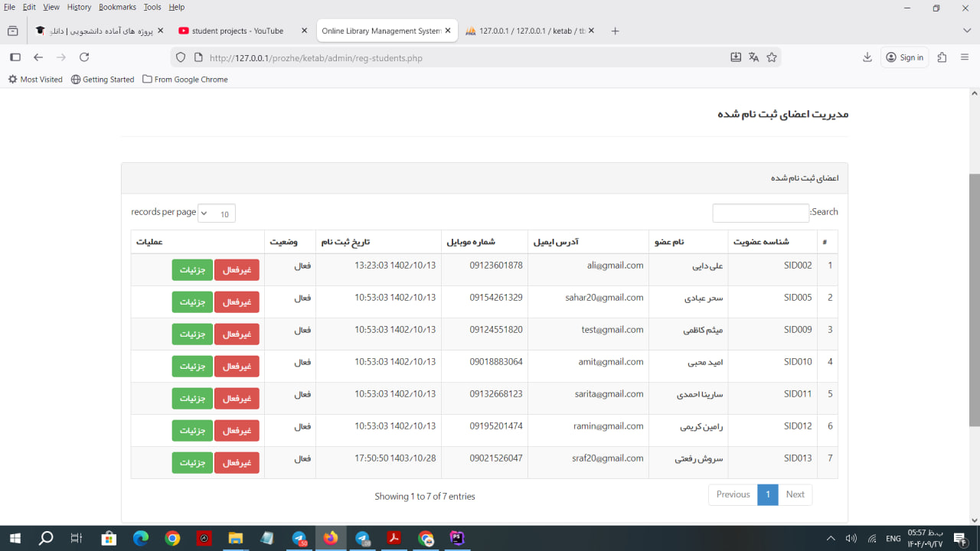Open the Firefox downloads panel
Image resolution: width=980 pixels, height=551 pixels.
click(867, 57)
